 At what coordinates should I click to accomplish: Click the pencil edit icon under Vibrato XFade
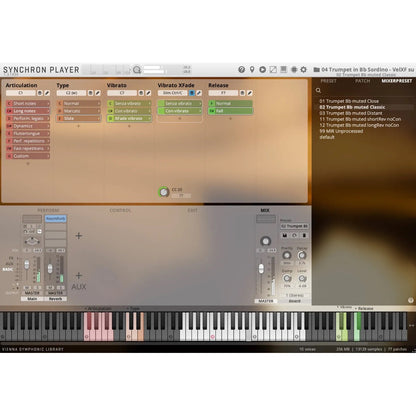pyautogui.click(x=199, y=93)
